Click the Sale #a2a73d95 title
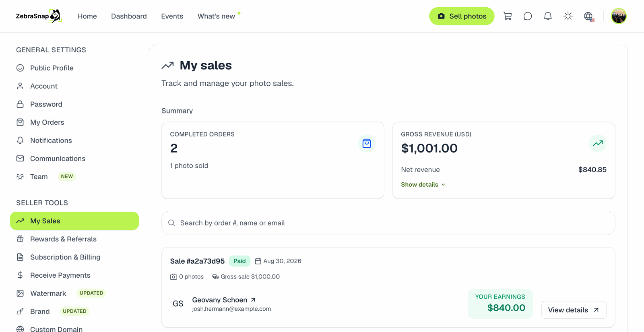This screenshot has height=332, width=644. point(197,261)
